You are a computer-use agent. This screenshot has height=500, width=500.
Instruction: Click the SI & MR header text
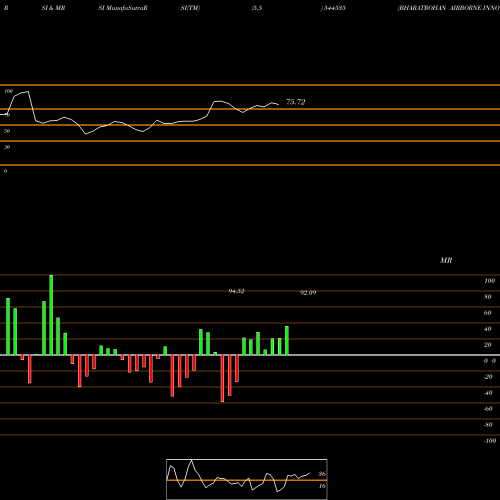(x=53, y=8)
